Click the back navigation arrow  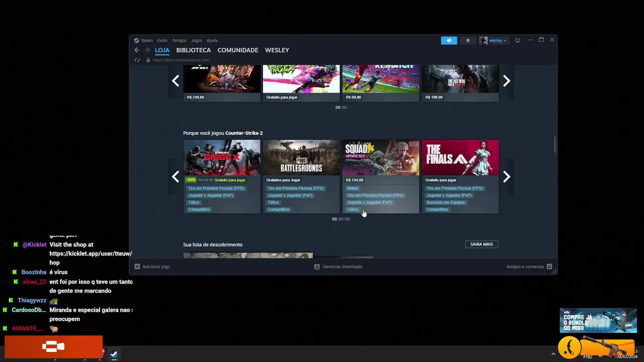(137, 50)
